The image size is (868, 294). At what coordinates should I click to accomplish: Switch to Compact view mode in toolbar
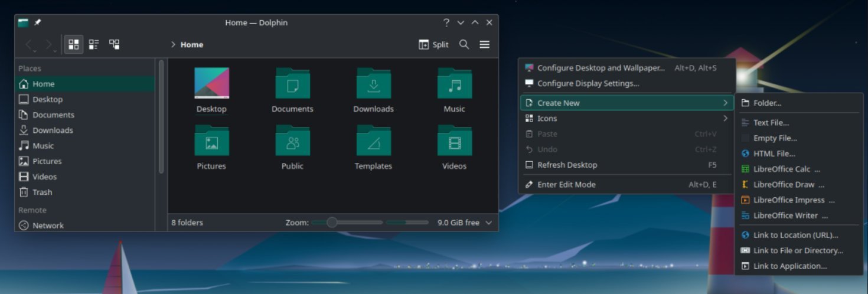click(x=94, y=44)
